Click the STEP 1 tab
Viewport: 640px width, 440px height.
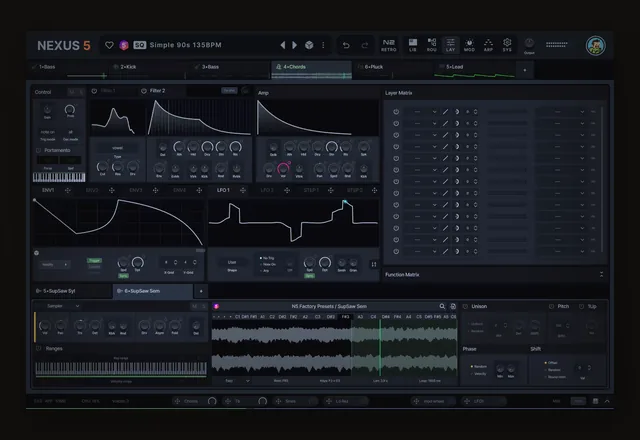tap(311, 190)
